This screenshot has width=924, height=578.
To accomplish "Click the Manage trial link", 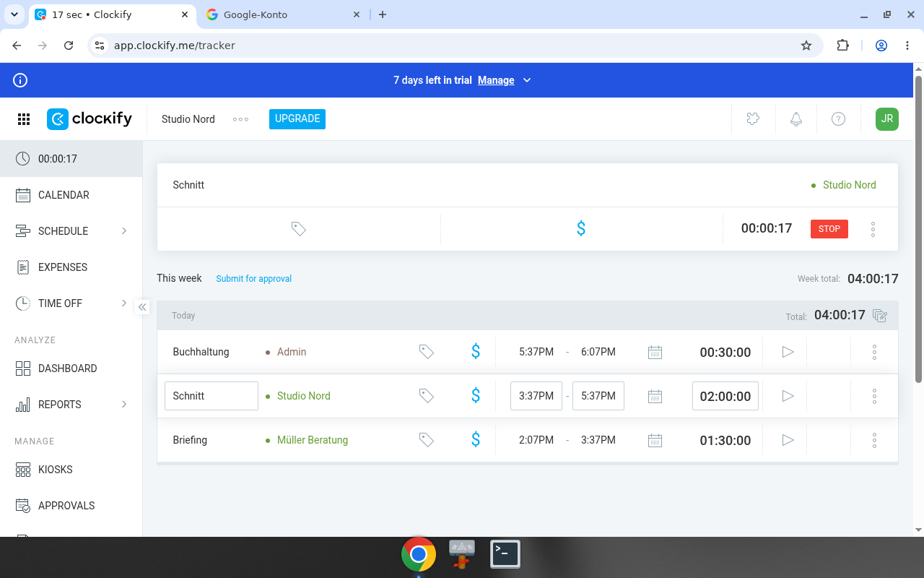I will [x=496, y=80].
